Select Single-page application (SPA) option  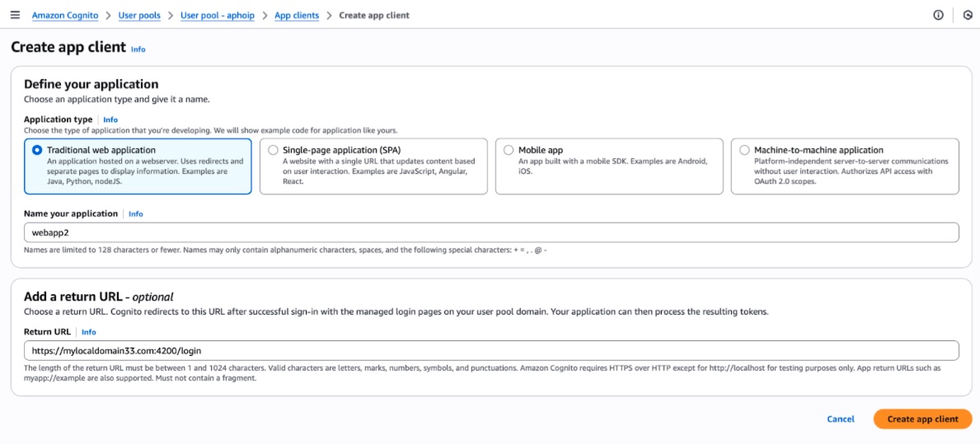pyautogui.click(x=273, y=150)
